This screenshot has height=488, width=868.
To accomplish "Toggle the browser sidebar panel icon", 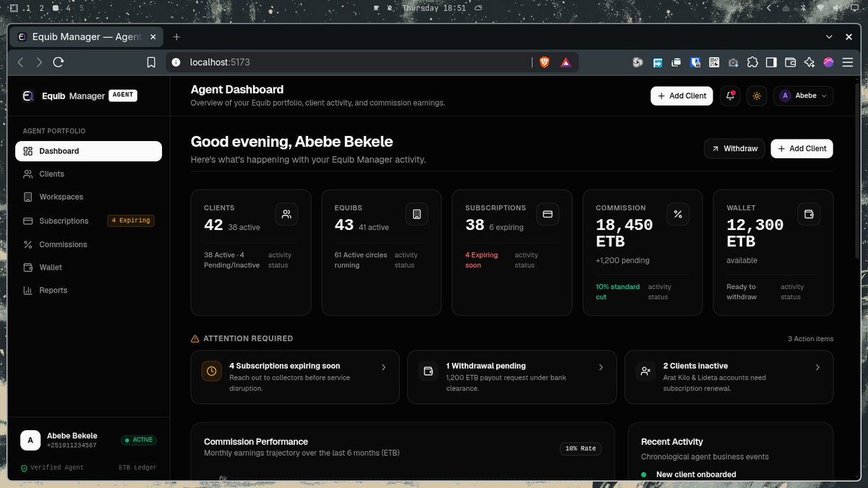I will (x=771, y=63).
